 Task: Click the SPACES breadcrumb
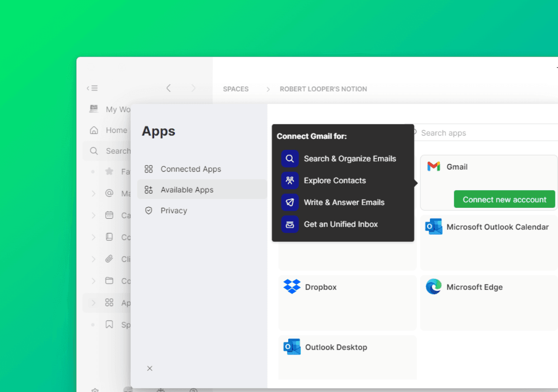[236, 89]
